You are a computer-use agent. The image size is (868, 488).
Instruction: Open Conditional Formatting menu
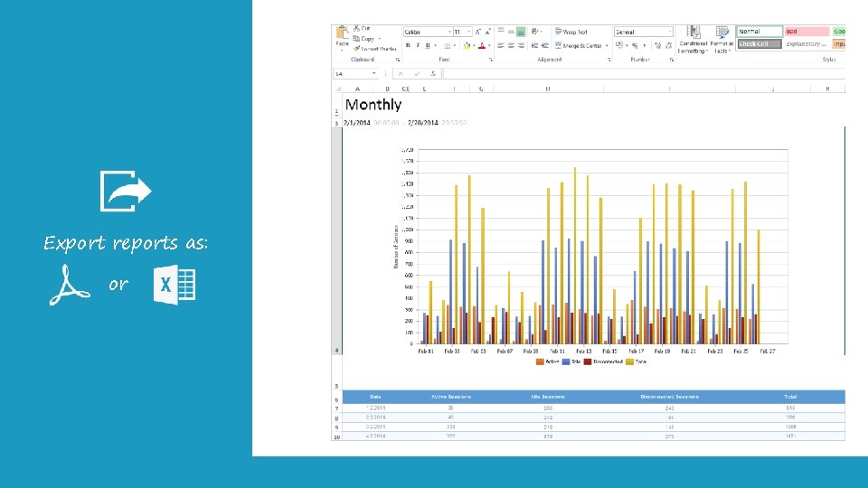point(693,39)
